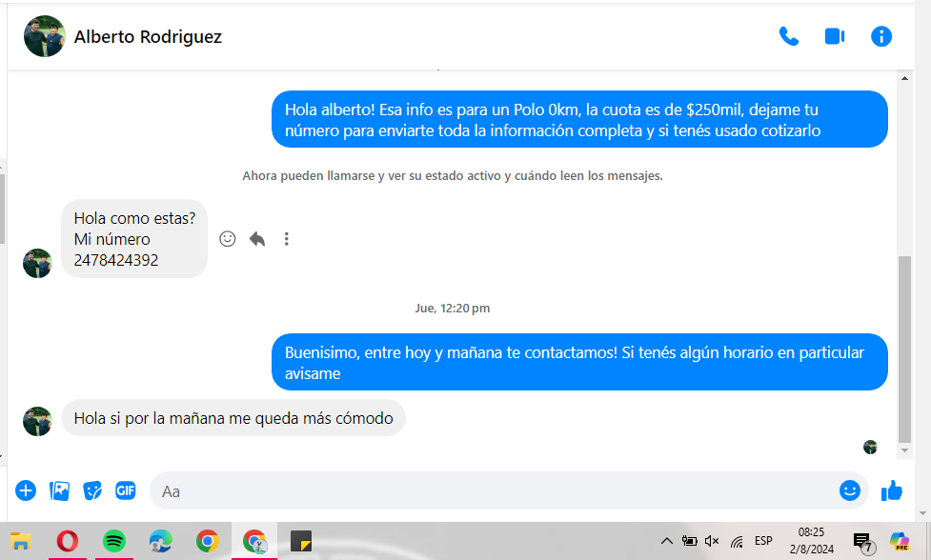The width and height of the screenshot is (931, 560).
Task: Open Alberto Rodriguez's profile name
Action: 148,37
